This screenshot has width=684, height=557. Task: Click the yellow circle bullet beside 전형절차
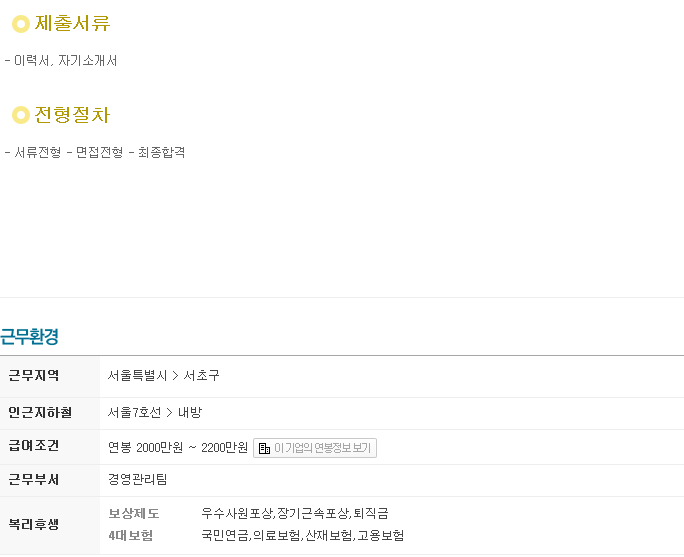click(x=21, y=115)
